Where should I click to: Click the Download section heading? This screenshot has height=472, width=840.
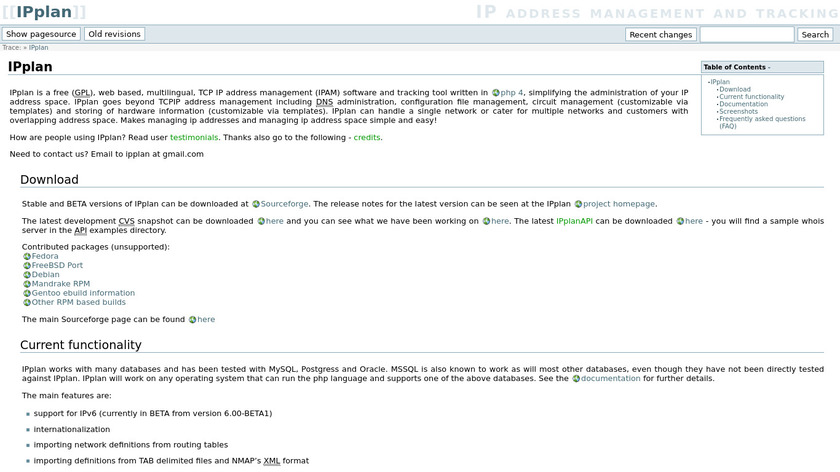[49, 180]
